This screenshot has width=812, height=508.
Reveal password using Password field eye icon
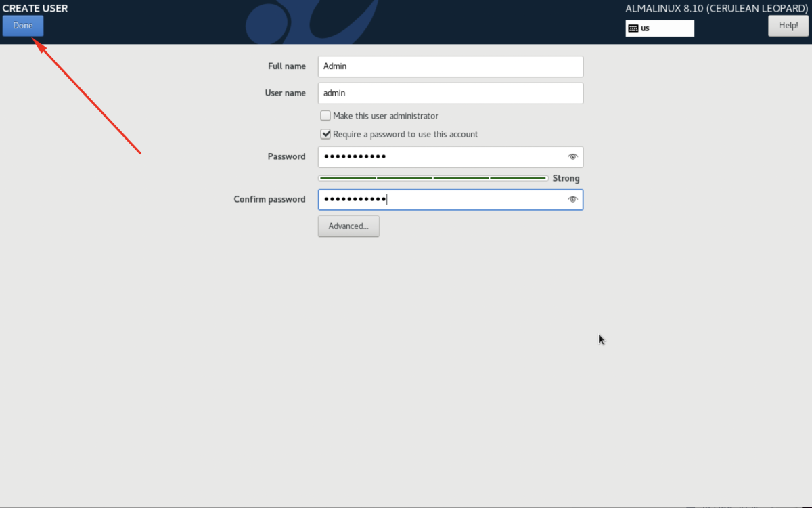(x=572, y=157)
